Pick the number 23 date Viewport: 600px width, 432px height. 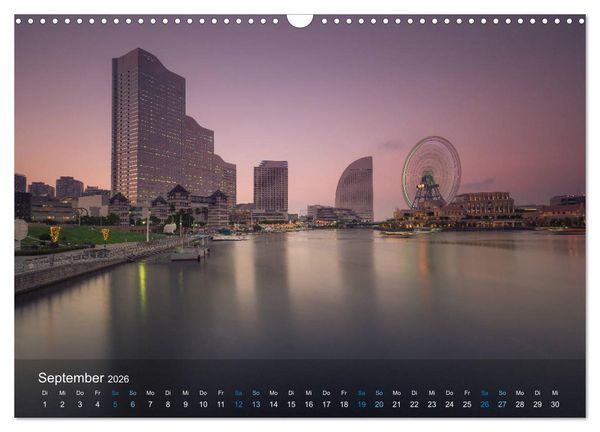(432, 404)
